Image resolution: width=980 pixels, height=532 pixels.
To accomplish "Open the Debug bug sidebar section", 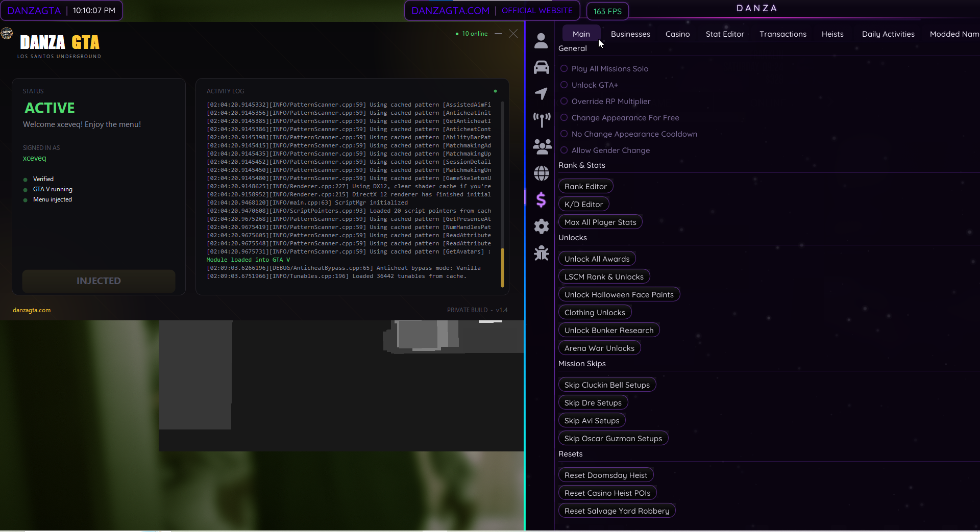I will point(541,253).
